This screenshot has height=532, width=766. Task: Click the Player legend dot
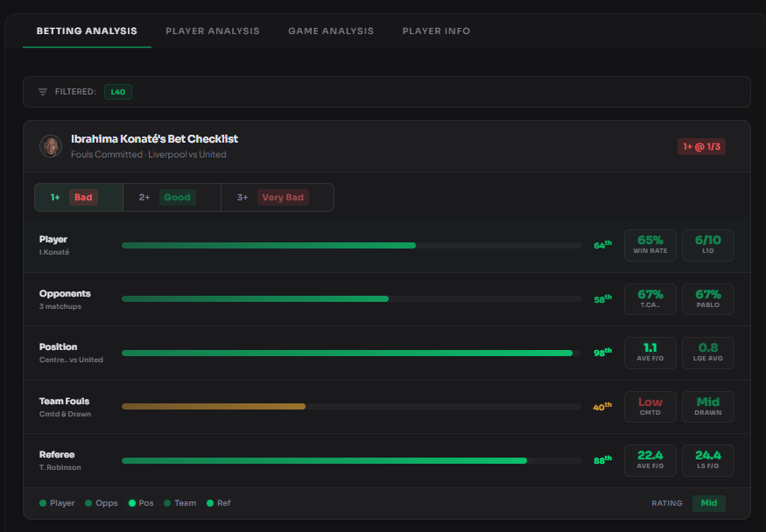43,503
